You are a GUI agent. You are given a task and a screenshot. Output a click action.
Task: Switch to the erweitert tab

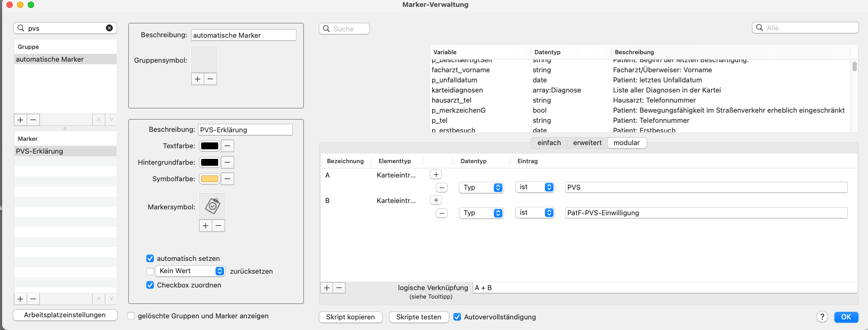point(588,143)
